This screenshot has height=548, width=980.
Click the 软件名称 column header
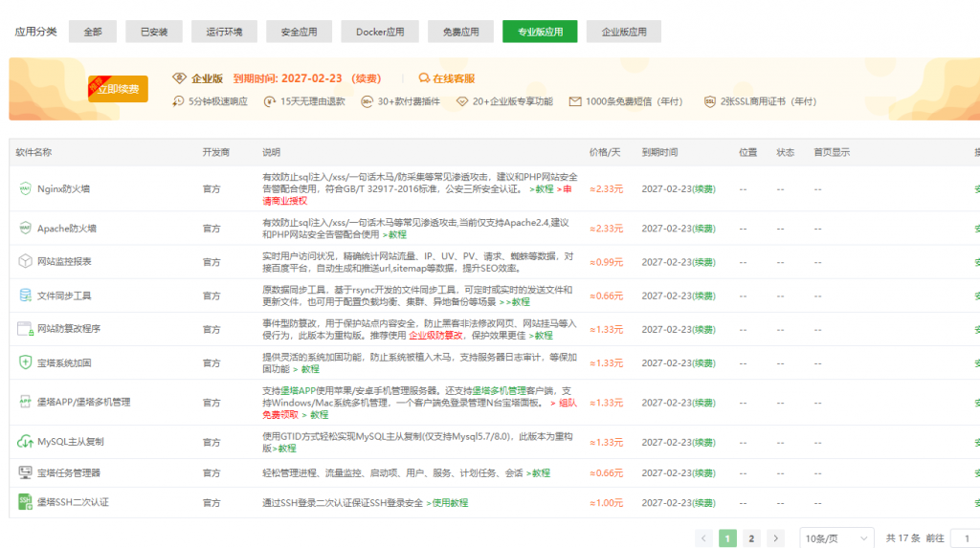pyautogui.click(x=33, y=152)
